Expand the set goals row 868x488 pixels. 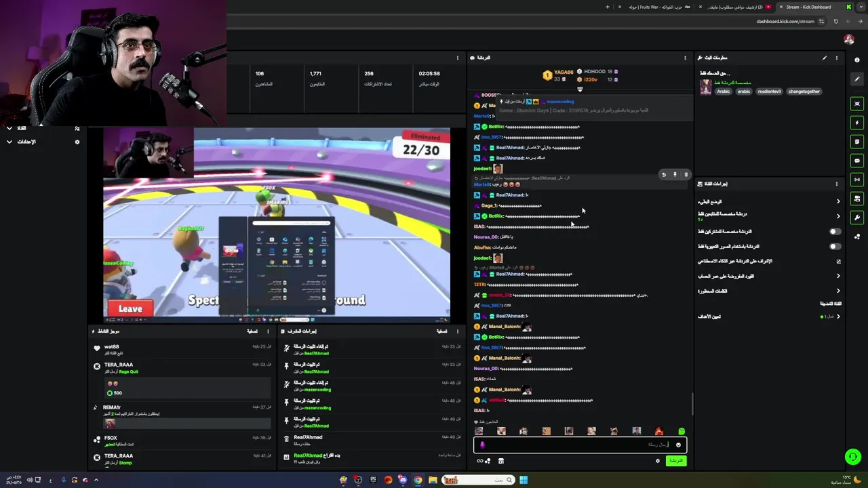tap(769, 317)
